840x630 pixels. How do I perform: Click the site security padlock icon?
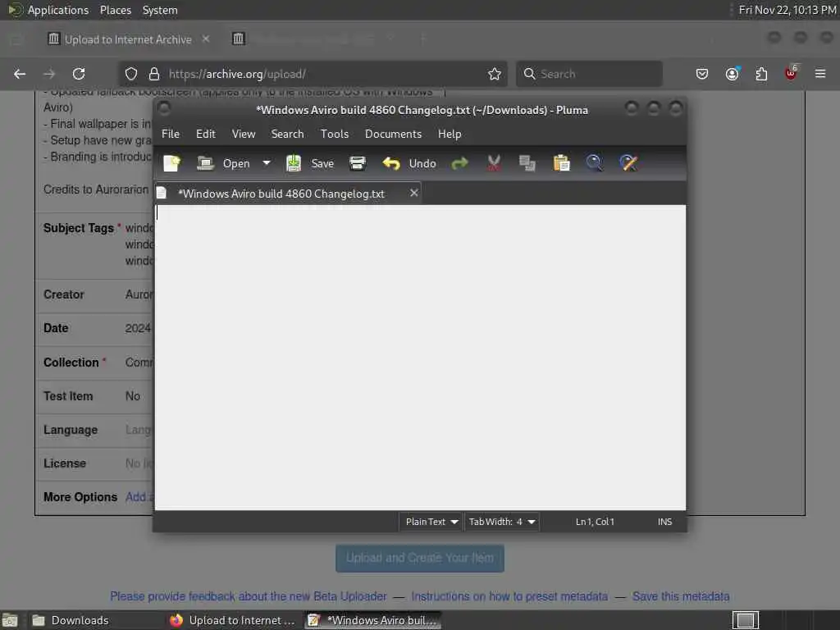[154, 74]
